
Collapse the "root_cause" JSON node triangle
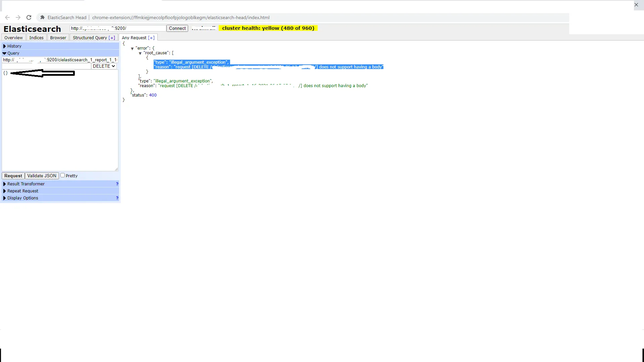[140, 53]
